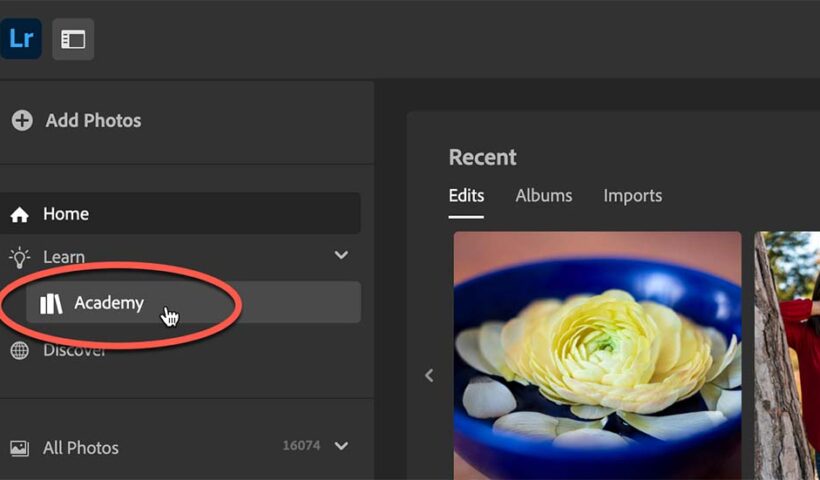Click the Add Photos label

click(x=93, y=121)
